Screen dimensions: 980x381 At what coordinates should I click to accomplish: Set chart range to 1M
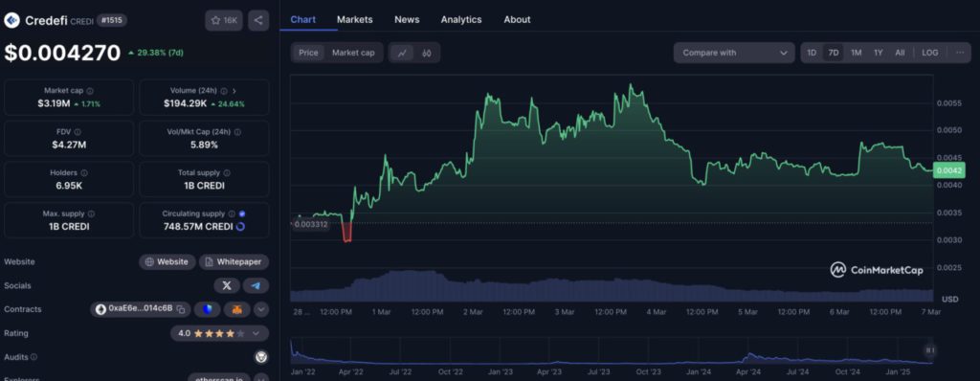click(857, 54)
